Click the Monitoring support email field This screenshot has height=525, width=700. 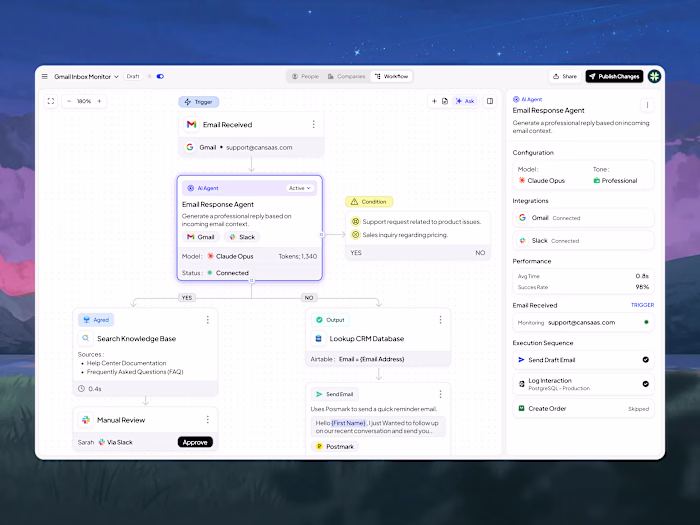point(583,322)
